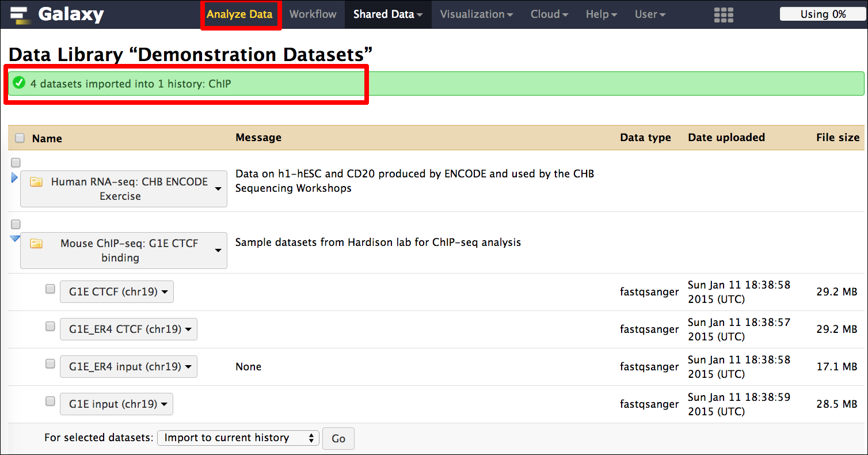Select the G1E_ER4 input (chr19) checkbox

(x=50, y=364)
